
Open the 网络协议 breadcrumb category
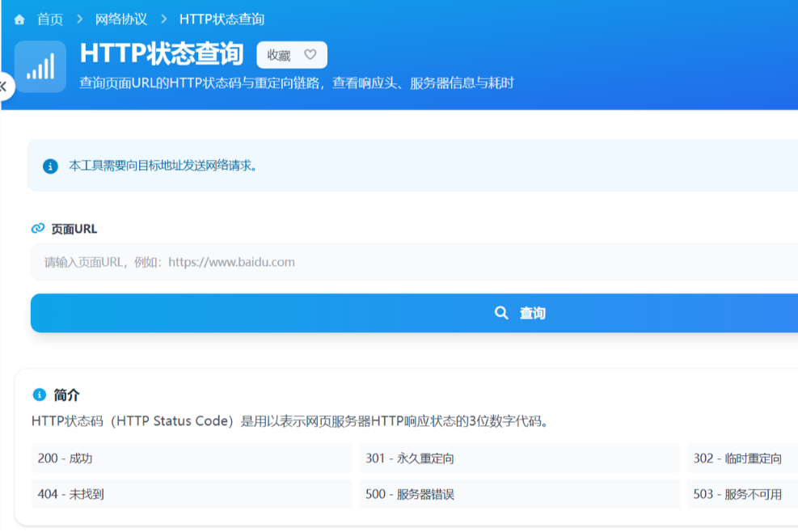point(121,19)
